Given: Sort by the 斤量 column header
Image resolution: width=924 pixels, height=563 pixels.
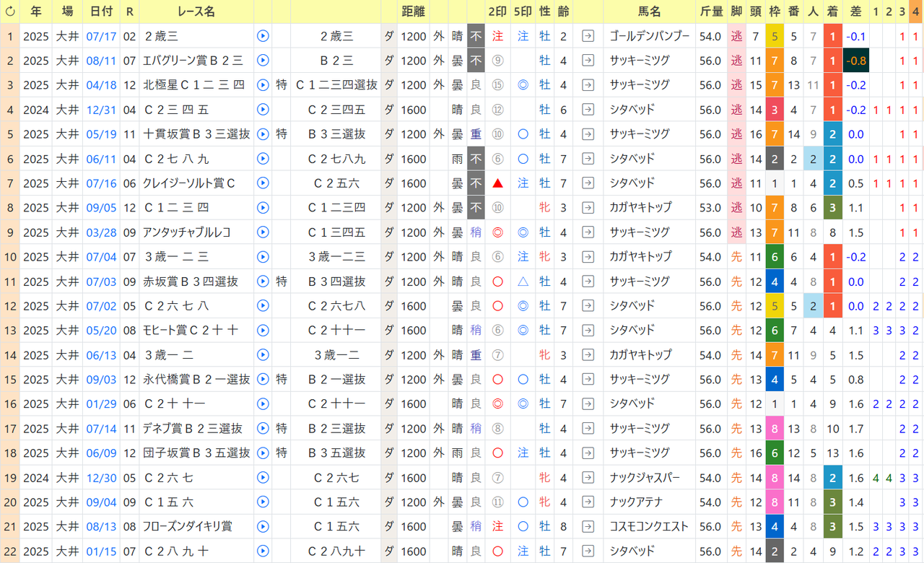Looking at the screenshot, I should [711, 12].
